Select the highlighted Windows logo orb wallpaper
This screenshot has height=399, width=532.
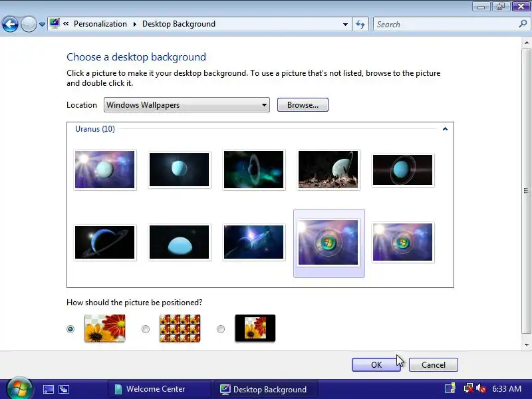click(329, 243)
